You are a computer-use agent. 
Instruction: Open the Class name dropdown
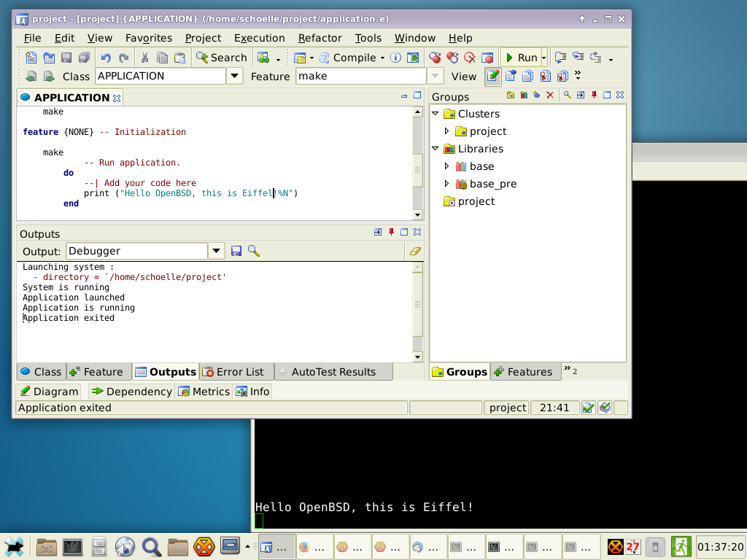click(234, 76)
